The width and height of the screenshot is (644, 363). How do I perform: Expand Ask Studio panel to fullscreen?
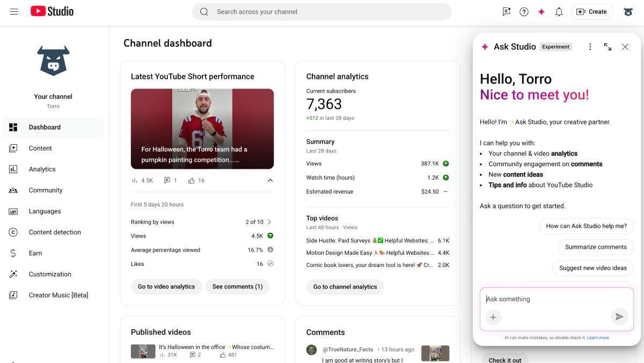(608, 47)
